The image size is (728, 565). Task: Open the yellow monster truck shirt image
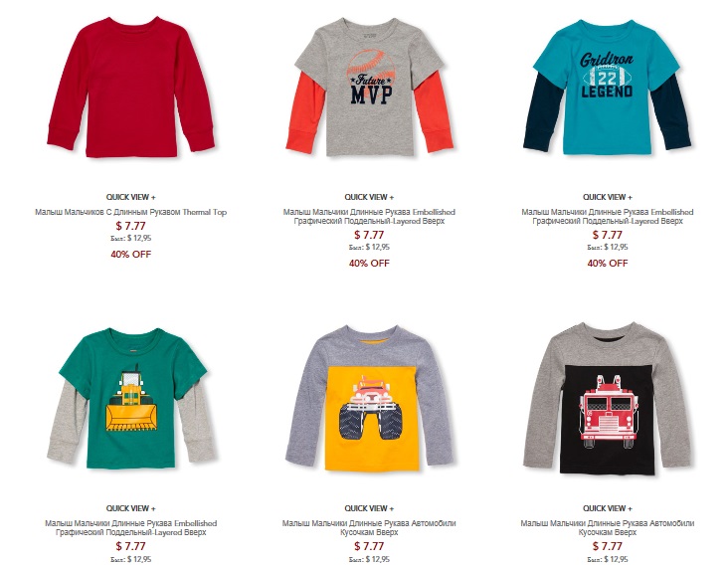(x=370, y=398)
